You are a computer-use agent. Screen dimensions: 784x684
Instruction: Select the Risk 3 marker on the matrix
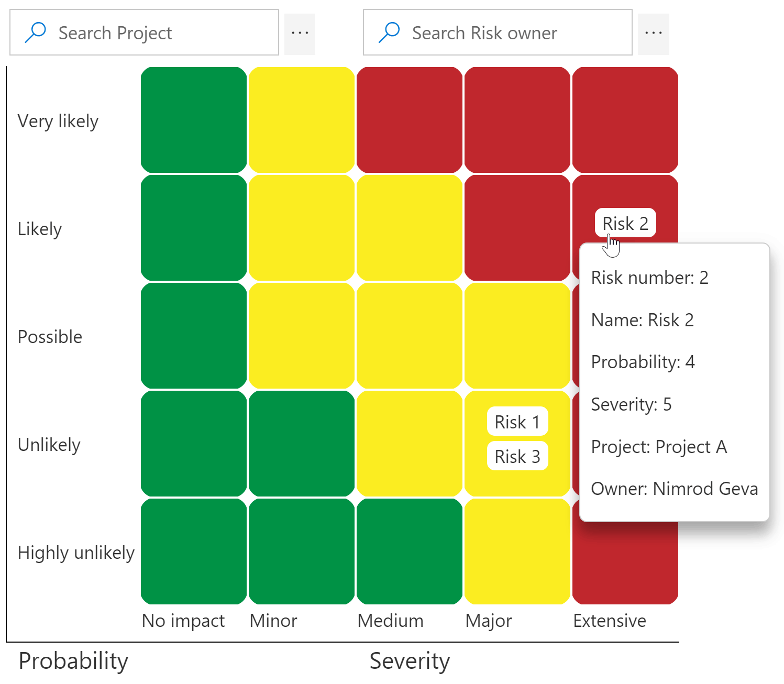click(x=516, y=456)
